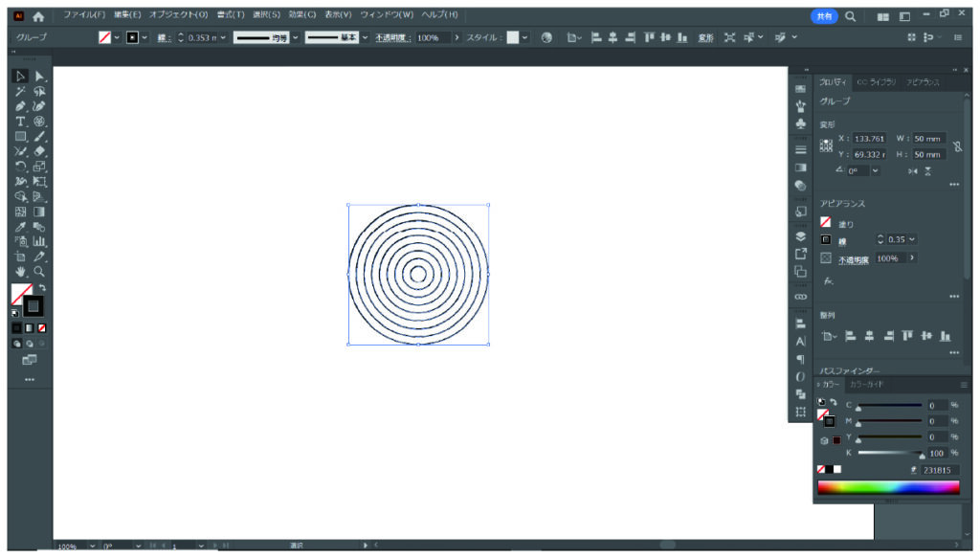Select the Scale tool

click(39, 167)
